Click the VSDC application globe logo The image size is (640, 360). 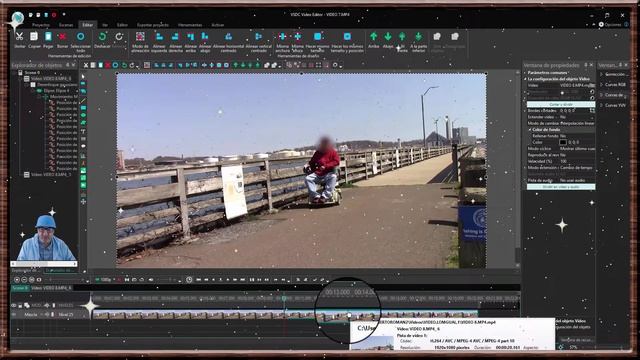click(x=18, y=18)
